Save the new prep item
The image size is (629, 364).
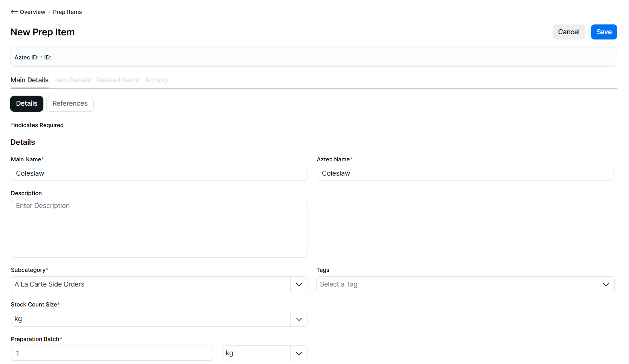(x=604, y=32)
